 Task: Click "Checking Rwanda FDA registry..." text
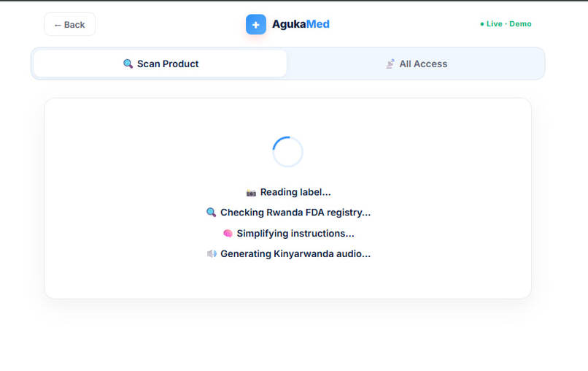(x=295, y=213)
